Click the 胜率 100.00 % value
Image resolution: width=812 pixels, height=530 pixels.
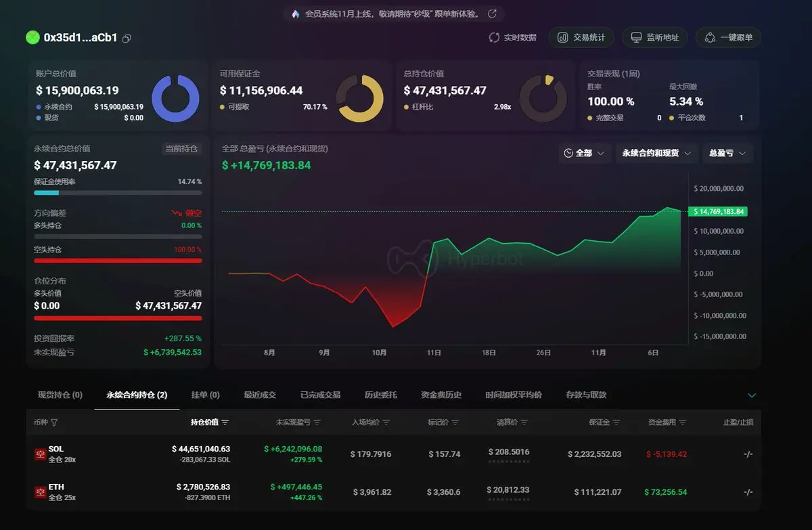click(611, 102)
